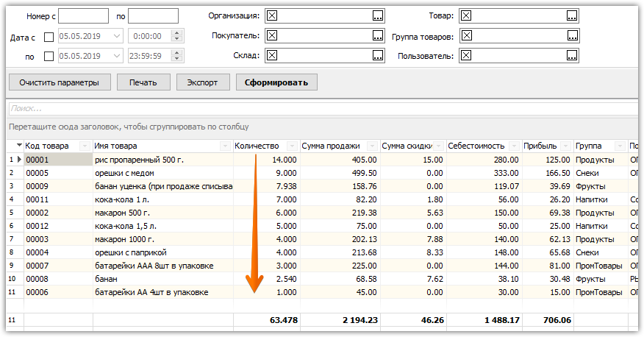The width and height of the screenshot is (644, 337).
Task: Open Покупатель selection with ellipsis button
Action: [x=377, y=36]
